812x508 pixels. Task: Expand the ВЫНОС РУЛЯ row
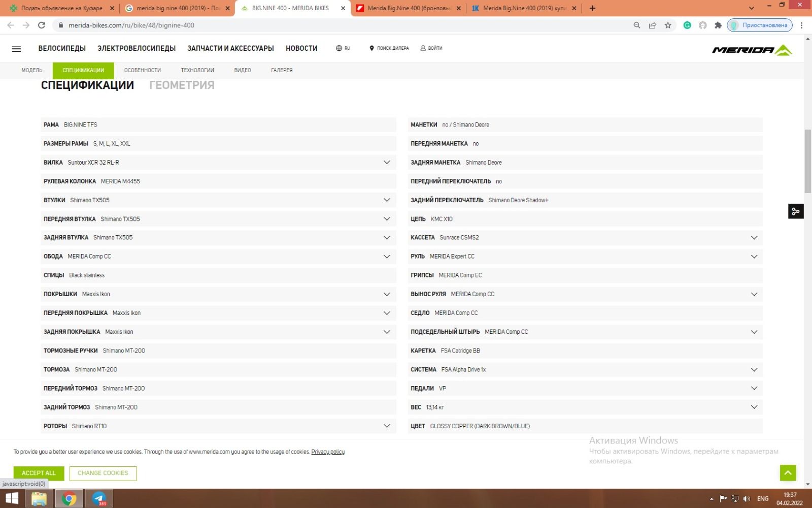[585, 294]
